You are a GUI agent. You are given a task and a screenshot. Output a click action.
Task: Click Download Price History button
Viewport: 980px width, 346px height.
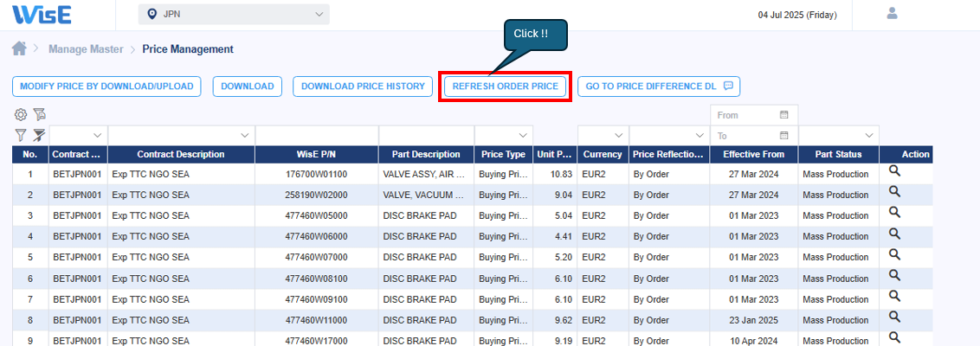coord(363,86)
